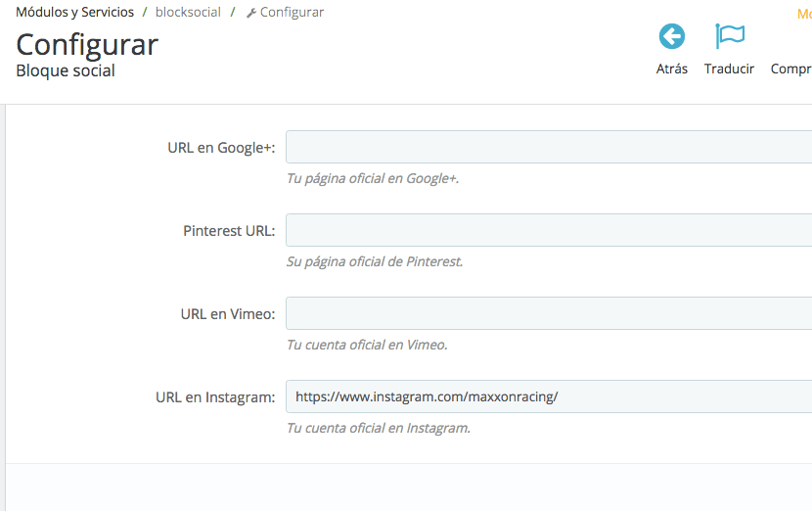This screenshot has height=511, width=812.
Task: Focus the URL en Google+ input field
Action: coord(549,147)
